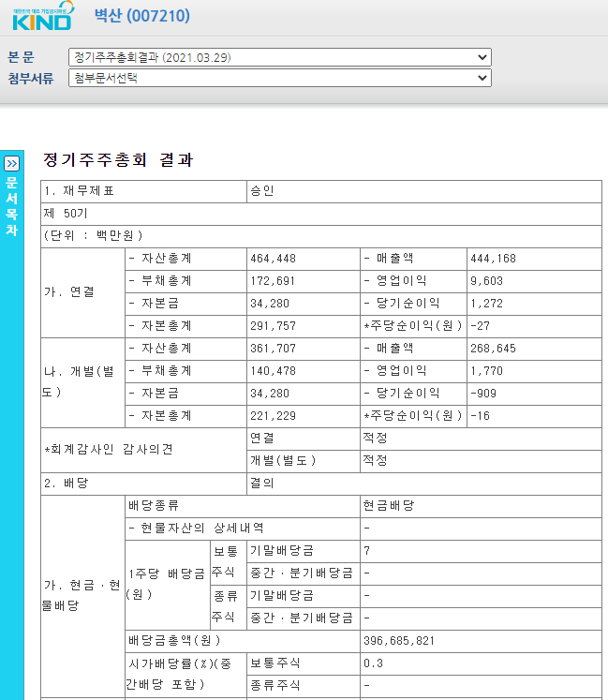Click '- 현물자산의 상세내역' cell

tap(243, 529)
